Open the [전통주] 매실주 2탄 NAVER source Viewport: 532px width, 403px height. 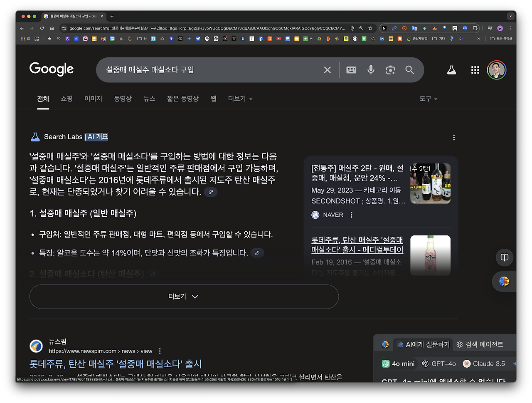click(357, 173)
